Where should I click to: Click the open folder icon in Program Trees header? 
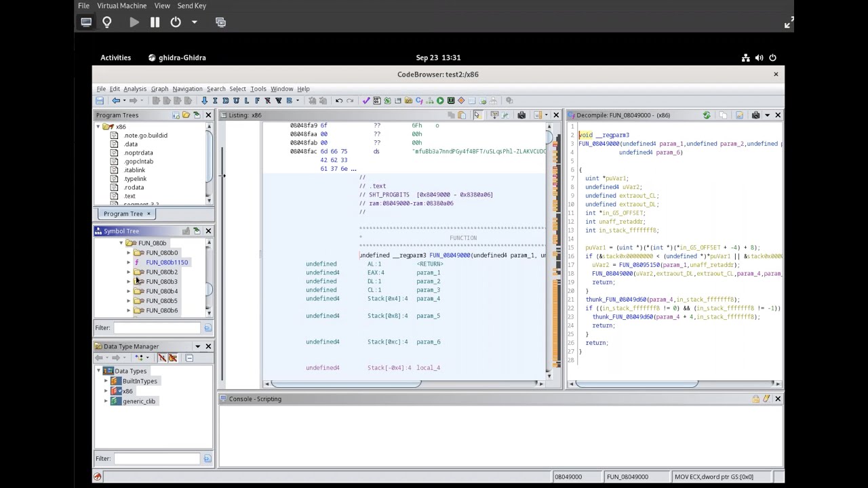tap(186, 115)
